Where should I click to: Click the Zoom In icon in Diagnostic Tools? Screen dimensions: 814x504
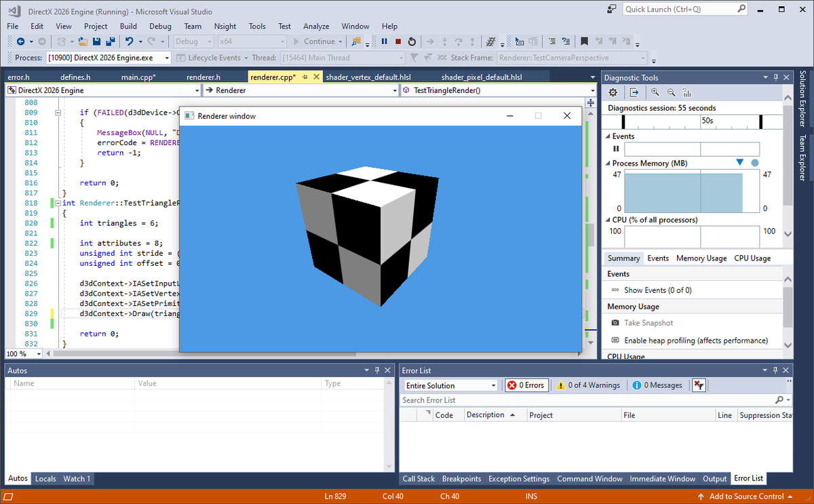tap(655, 92)
